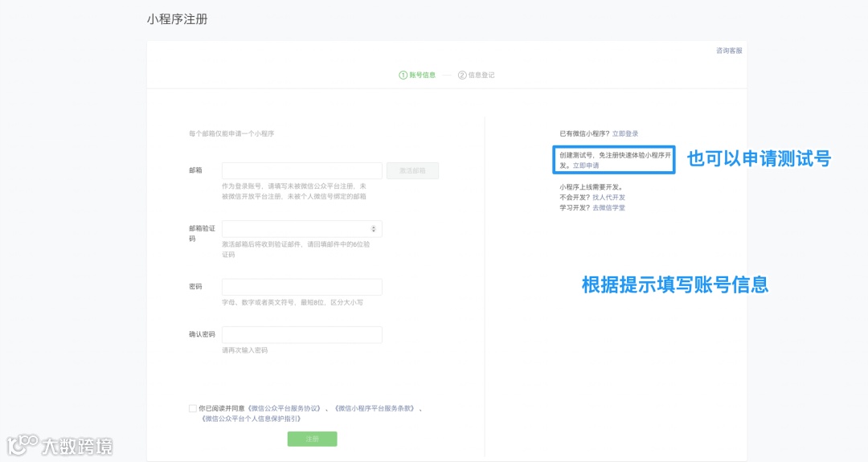This screenshot has width=868, height=462.
Task: Click the 立即登录 link
Action: 625,133
